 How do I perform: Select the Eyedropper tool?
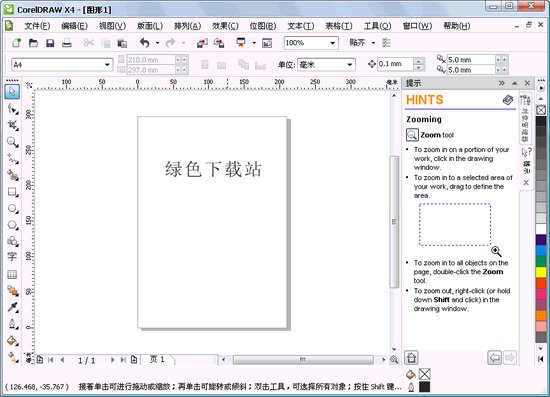point(13,307)
